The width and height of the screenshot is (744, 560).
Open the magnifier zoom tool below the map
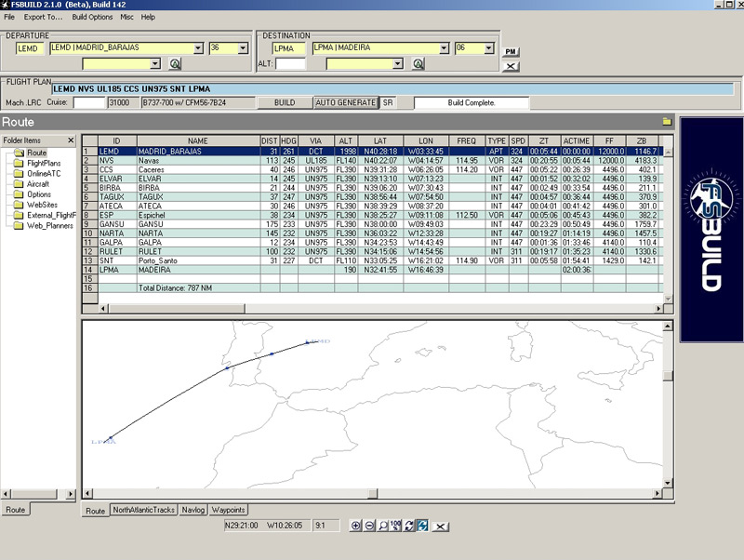(383, 526)
